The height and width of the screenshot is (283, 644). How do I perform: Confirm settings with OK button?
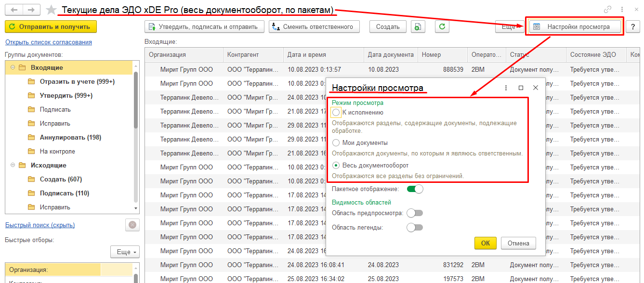tap(486, 243)
